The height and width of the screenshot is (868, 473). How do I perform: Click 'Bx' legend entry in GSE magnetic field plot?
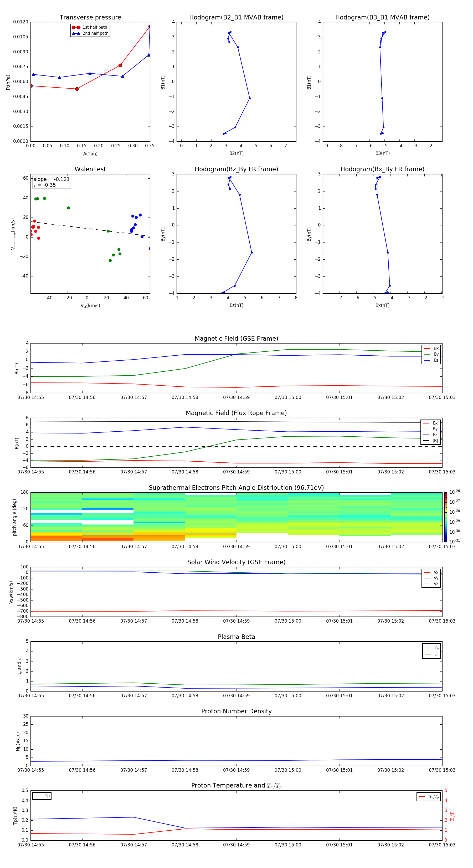[x=431, y=349]
